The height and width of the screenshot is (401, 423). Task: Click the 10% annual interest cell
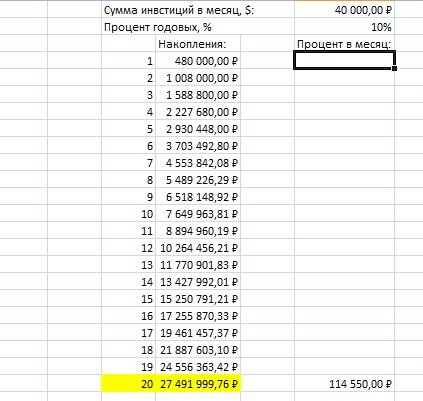tap(344, 27)
